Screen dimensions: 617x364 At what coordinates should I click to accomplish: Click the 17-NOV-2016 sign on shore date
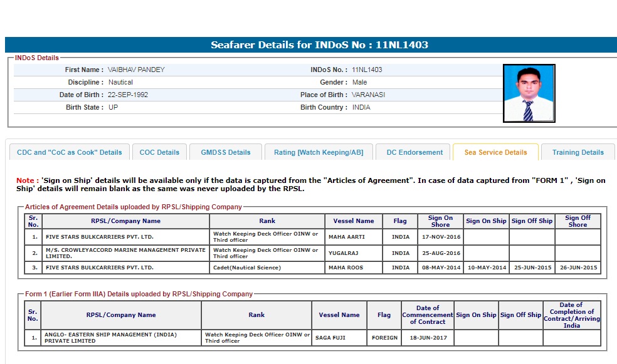(x=440, y=237)
